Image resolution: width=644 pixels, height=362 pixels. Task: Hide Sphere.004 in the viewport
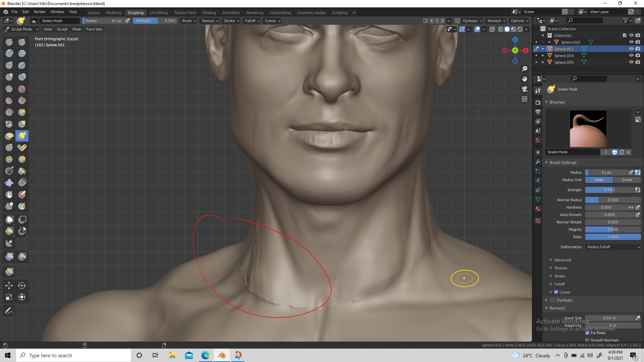[631, 56]
